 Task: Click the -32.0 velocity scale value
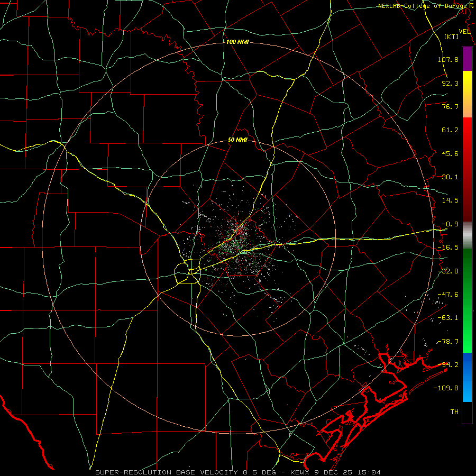pyautogui.click(x=448, y=271)
